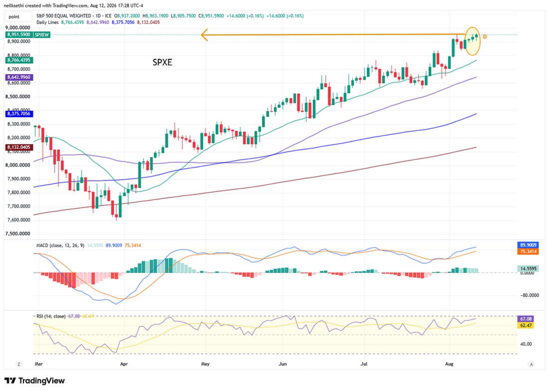Click the purple 67.08 RSI axis label
Image resolution: width=549 pixels, height=392 pixels.
click(526, 319)
